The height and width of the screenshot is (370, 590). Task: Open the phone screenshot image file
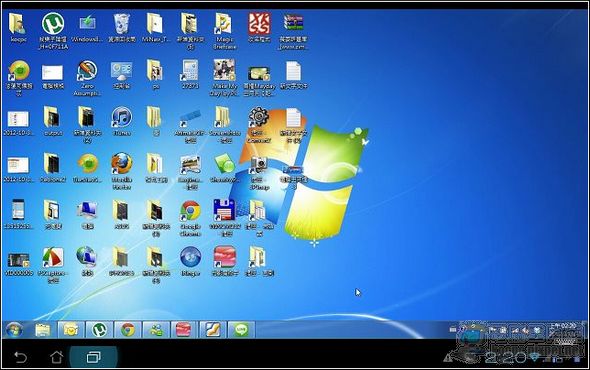tap(18, 210)
